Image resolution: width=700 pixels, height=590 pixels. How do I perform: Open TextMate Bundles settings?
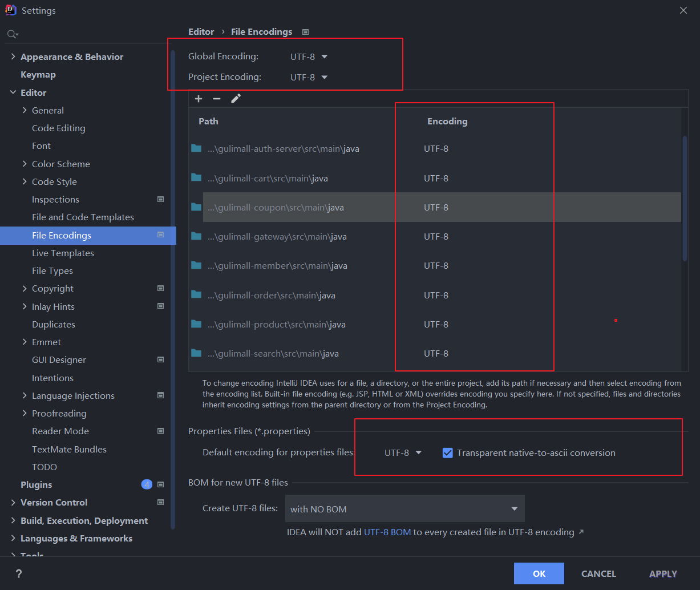point(69,449)
